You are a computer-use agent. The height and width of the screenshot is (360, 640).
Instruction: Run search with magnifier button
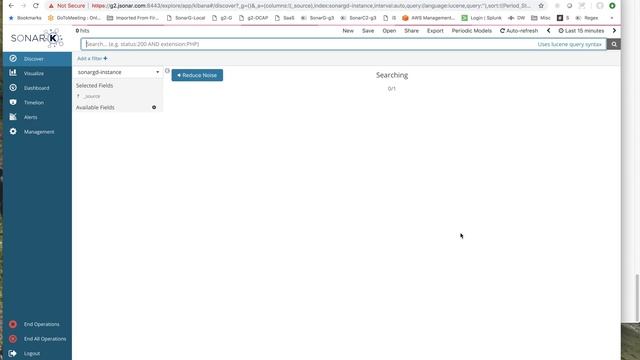(613, 44)
